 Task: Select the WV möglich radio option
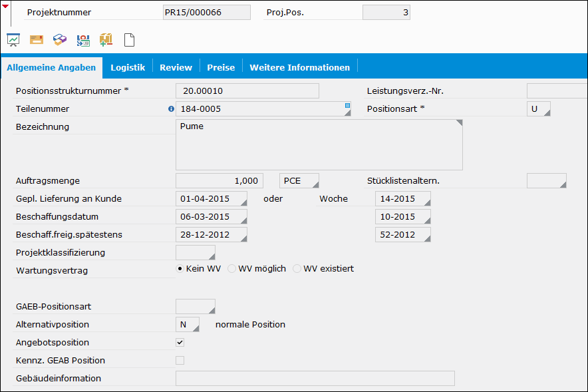tap(231, 269)
